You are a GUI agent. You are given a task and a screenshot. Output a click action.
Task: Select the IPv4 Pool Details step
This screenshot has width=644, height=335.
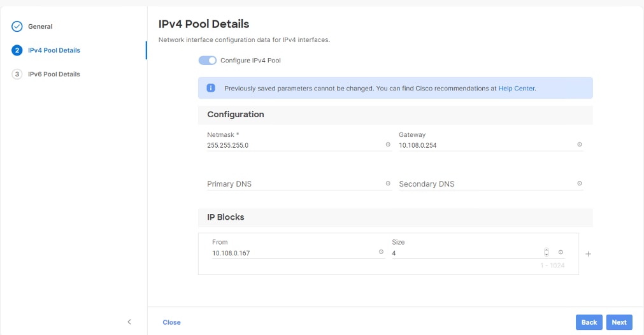click(x=54, y=50)
